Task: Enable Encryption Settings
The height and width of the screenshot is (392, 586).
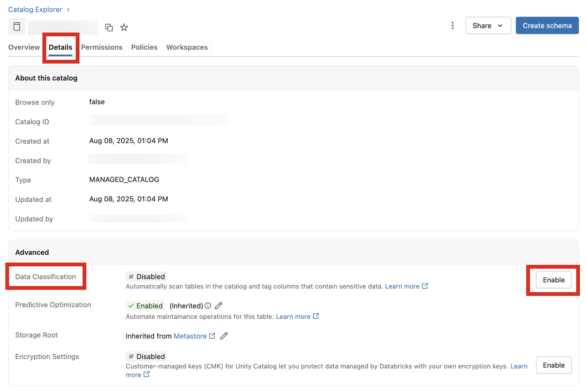Action: [553, 365]
